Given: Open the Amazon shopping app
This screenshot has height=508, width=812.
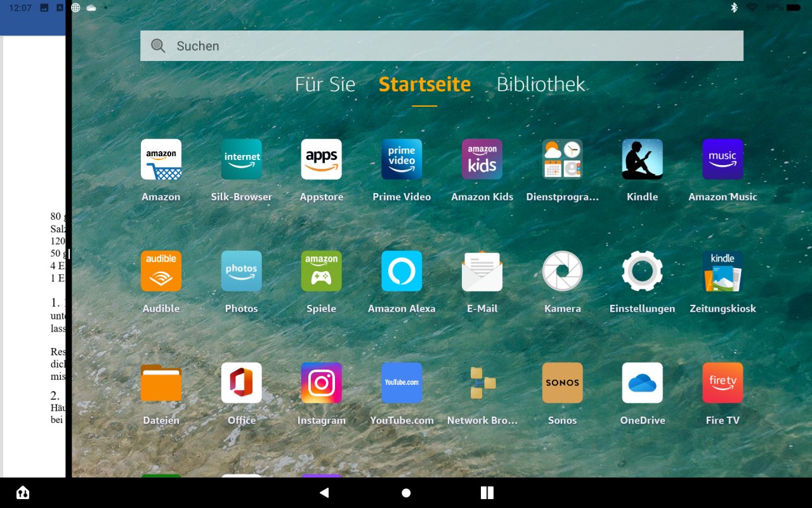Looking at the screenshot, I should coord(161,159).
